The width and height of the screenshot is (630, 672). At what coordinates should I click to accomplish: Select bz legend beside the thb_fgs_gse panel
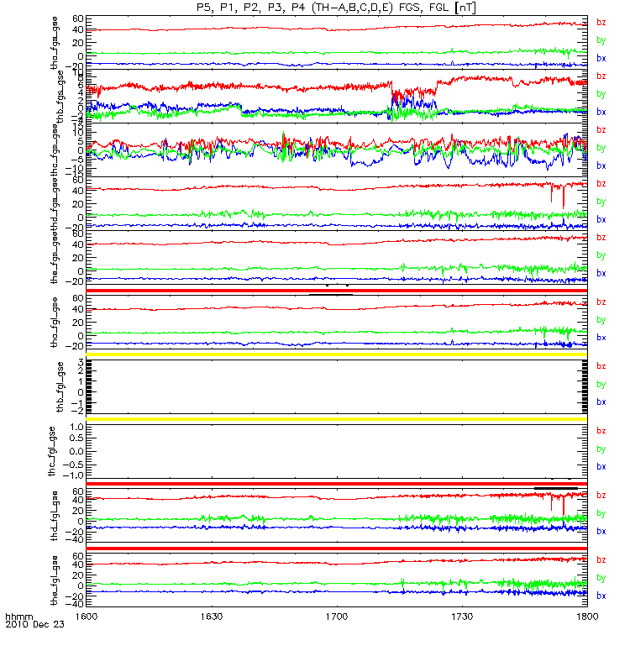pos(601,76)
